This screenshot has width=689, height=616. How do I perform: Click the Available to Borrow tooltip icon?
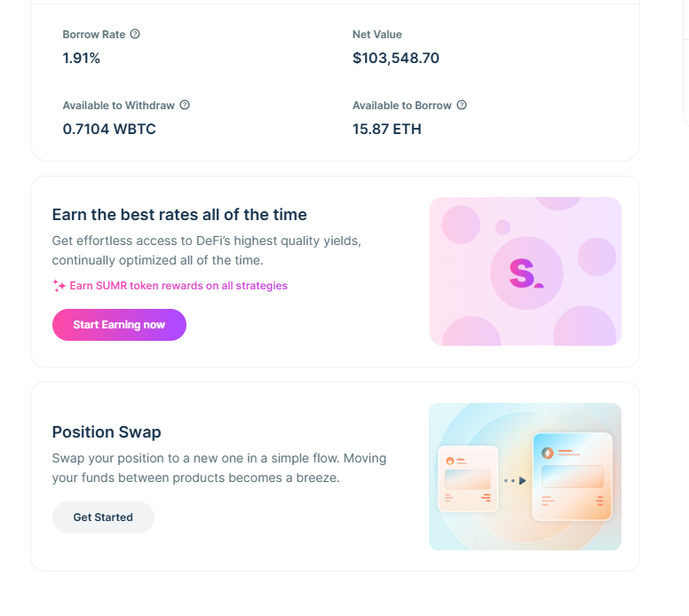click(462, 105)
